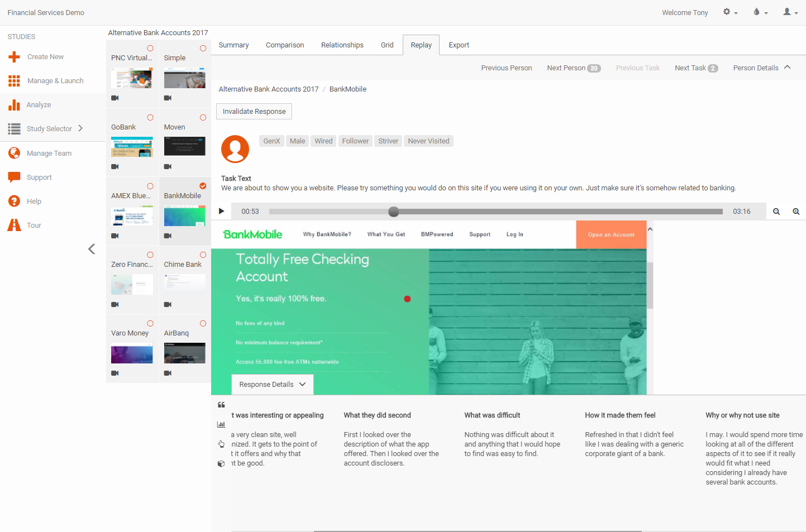Viewport: 806px width, 532px height.
Task: Switch to the Summary tab
Action: click(x=233, y=45)
